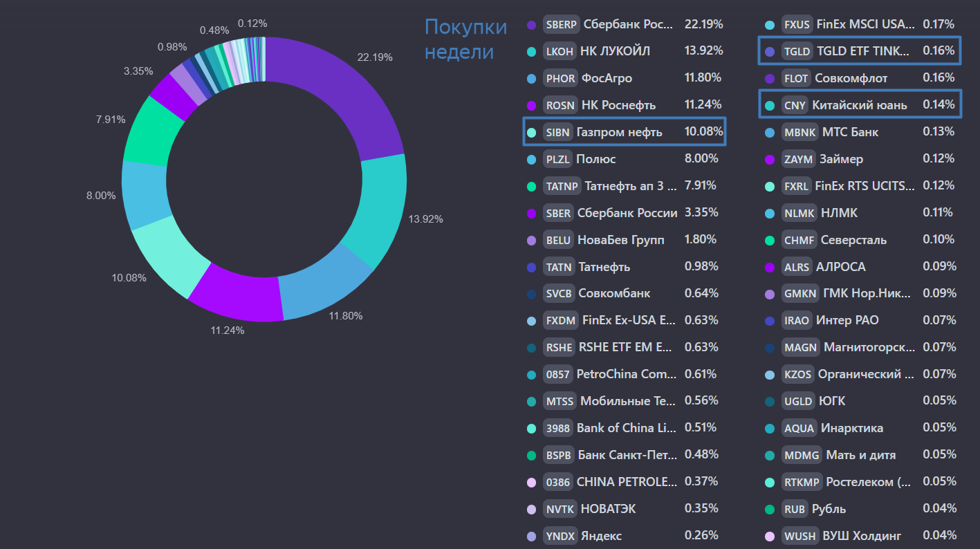Viewport: 980px width, 549px height.
Task: Click the KZOS Органический entry
Action: 860,375
